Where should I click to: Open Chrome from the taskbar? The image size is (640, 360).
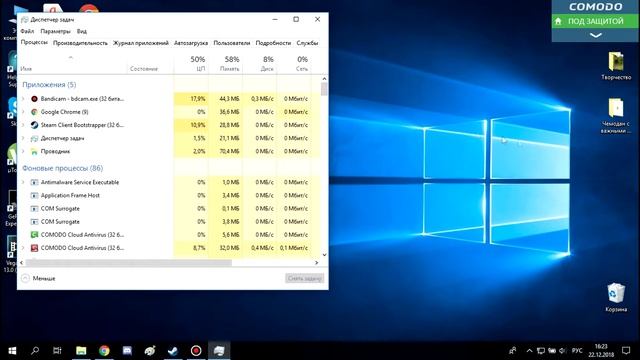pos(104,351)
